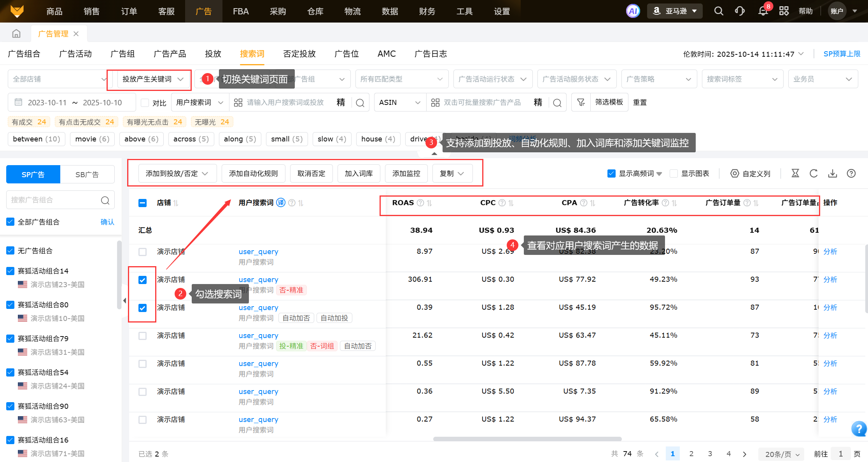Click the customer service headset icon
Screen dimensions: 868x462
[740, 11]
